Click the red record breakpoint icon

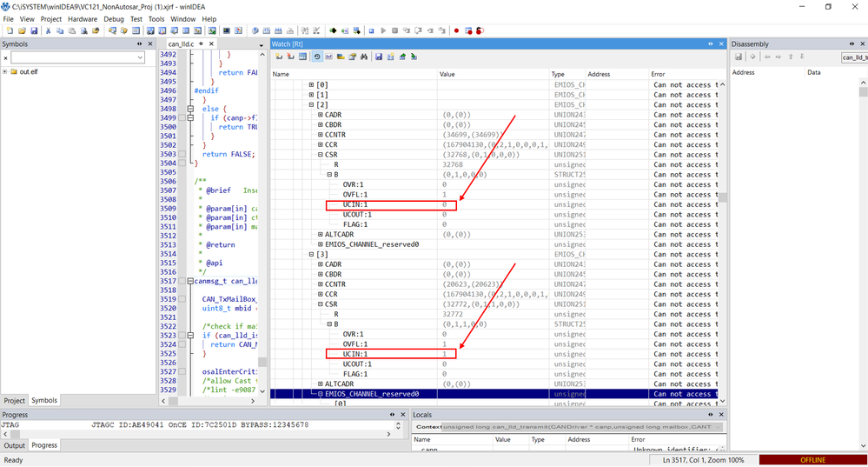(456, 31)
